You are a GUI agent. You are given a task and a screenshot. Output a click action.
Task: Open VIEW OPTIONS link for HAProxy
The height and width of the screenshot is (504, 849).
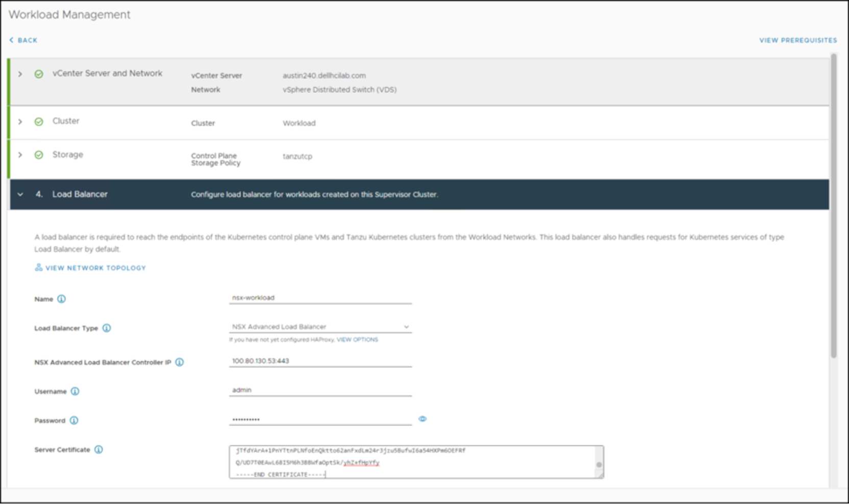(x=357, y=340)
